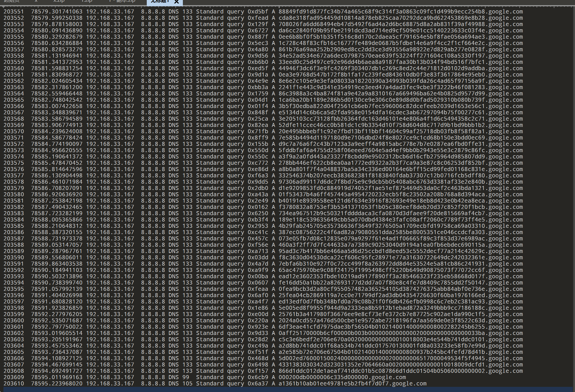The width and height of the screenshot is (575, 392).
Task: Switch to the 1.zip tab
Action: (x=87, y=1)
